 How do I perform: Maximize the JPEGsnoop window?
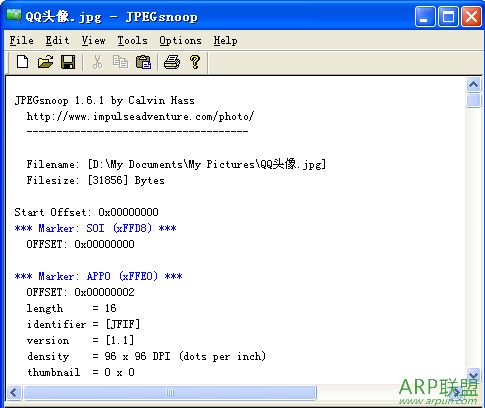[x=448, y=16]
